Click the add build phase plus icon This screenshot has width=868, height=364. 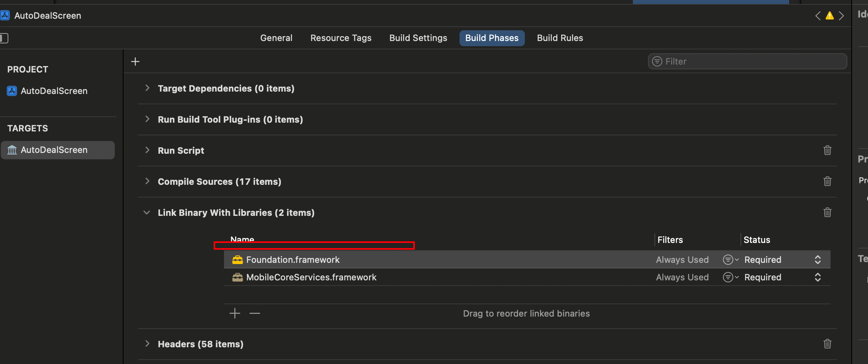[x=135, y=61]
